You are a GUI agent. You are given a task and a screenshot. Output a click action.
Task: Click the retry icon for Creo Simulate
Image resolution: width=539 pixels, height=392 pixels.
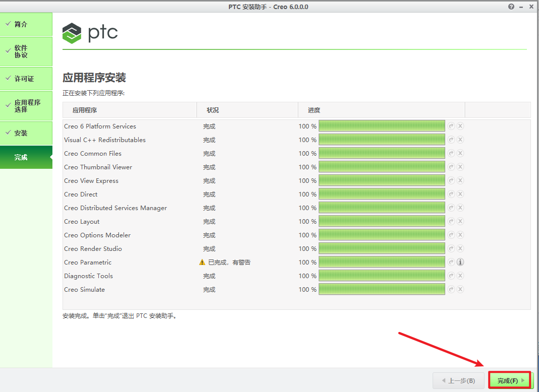pyautogui.click(x=451, y=289)
